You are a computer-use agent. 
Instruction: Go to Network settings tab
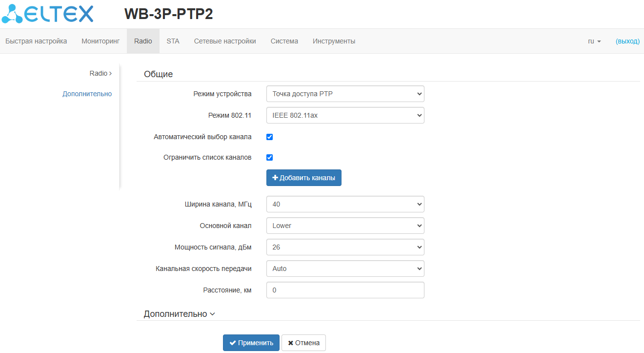coord(225,42)
